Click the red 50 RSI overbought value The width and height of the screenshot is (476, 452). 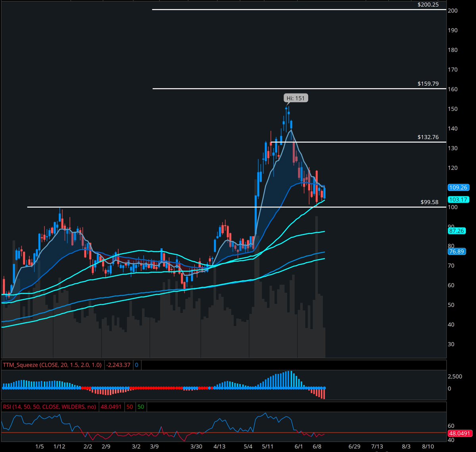[x=129, y=407]
